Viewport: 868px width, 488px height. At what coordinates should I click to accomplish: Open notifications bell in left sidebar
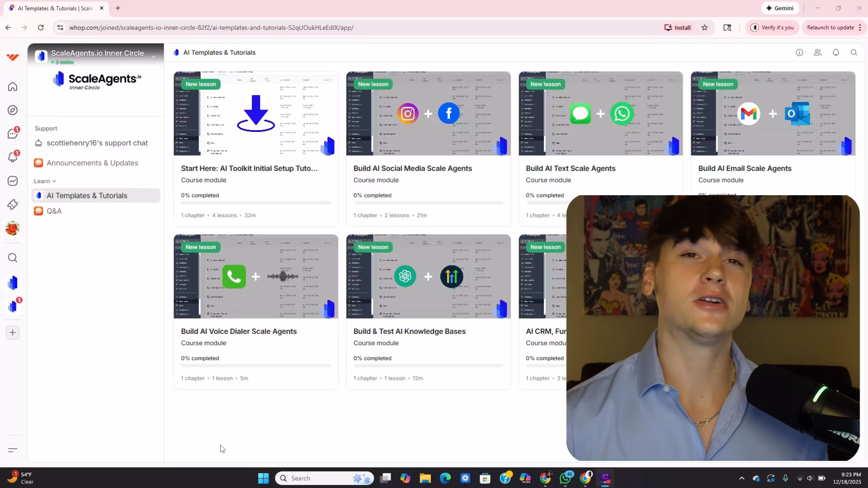click(13, 157)
